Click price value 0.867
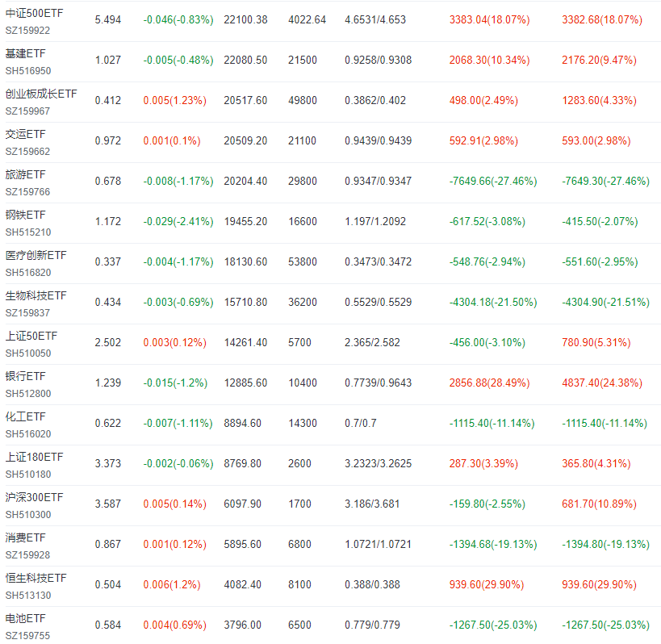Screen dimensions: 661x644 [x=108, y=545]
